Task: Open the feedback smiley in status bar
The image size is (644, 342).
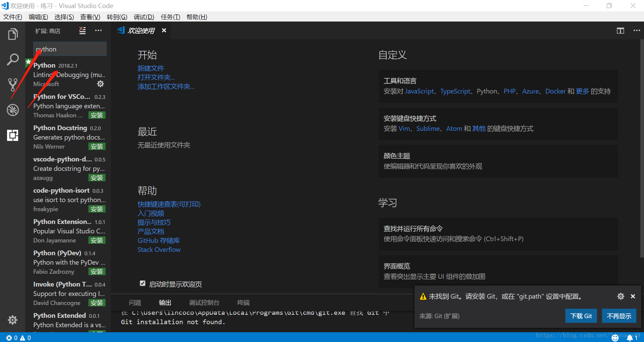Action: [615, 338]
